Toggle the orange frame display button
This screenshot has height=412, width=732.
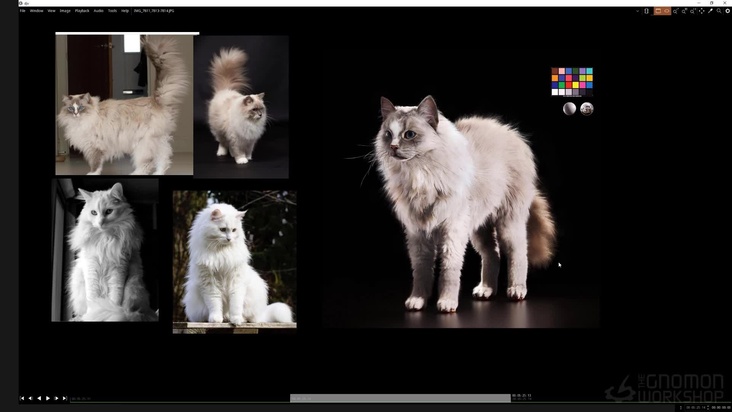pos(658,11)
